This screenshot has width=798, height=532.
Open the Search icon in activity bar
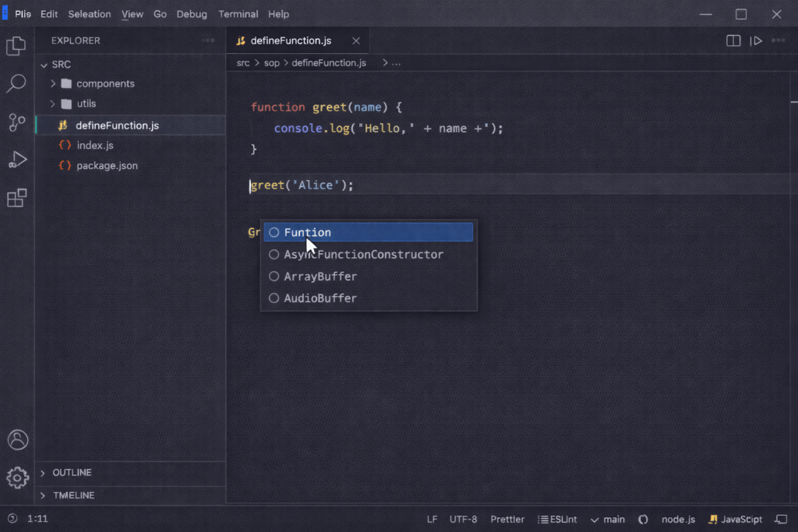pos(16,83)
